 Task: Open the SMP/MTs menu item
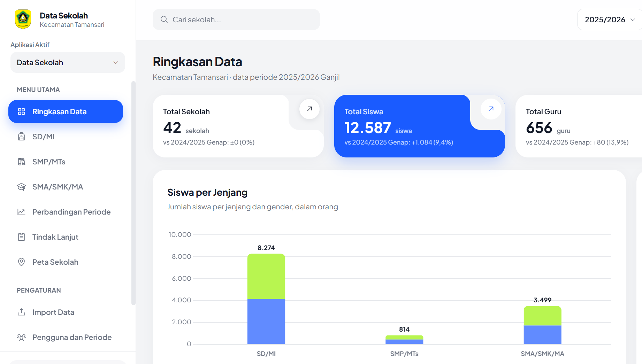(x=66, y=162)
